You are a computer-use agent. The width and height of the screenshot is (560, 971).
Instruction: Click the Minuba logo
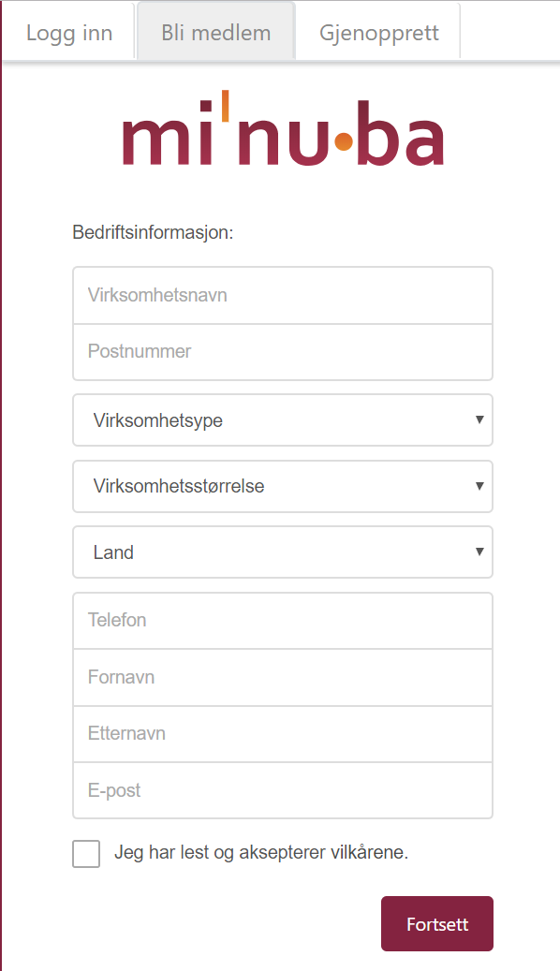click(x=283, y=128)
